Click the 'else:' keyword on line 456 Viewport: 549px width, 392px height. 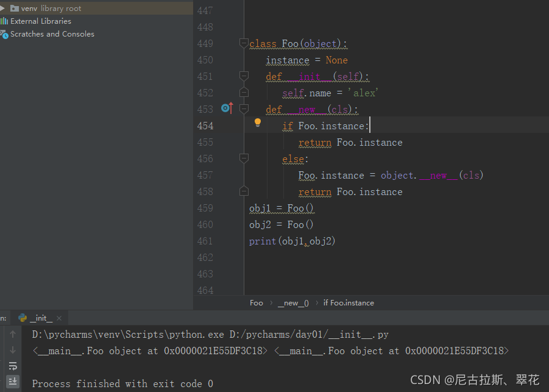tap(295, 159)
